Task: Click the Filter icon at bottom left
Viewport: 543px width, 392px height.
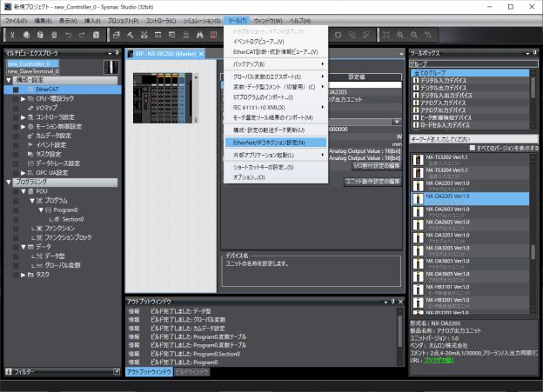Action: pos(8,371)
